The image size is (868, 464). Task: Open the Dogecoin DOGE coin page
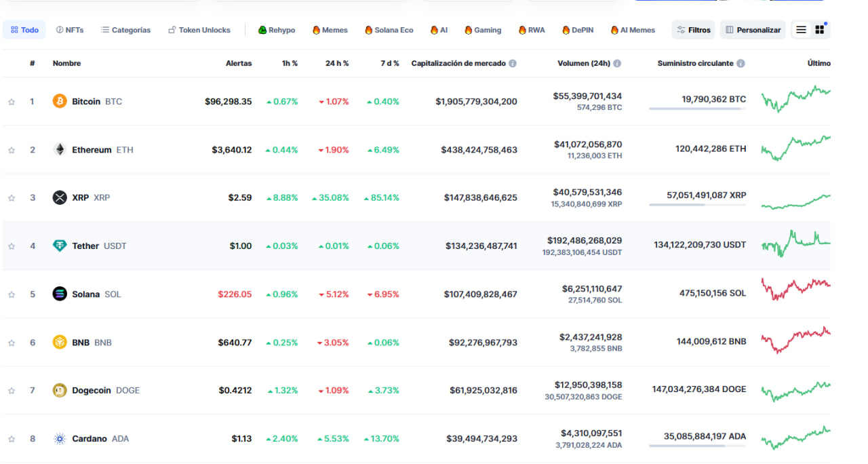point(105,391)
